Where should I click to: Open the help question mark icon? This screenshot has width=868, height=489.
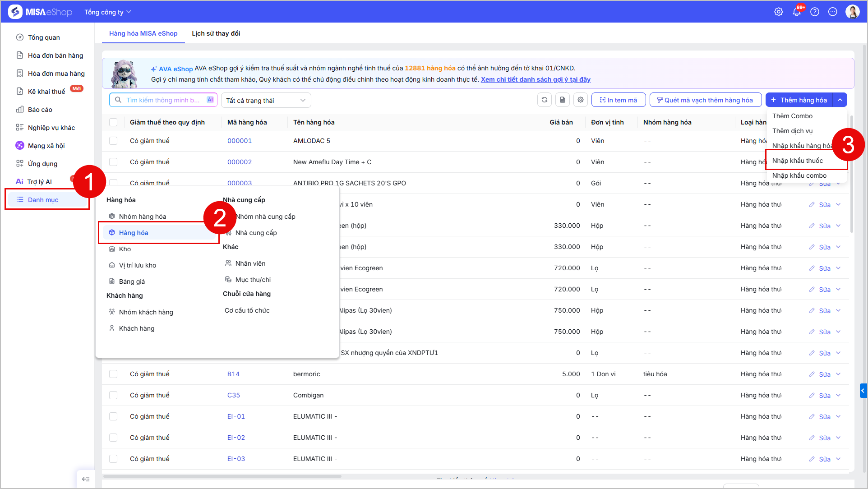[x=815, y=12]
